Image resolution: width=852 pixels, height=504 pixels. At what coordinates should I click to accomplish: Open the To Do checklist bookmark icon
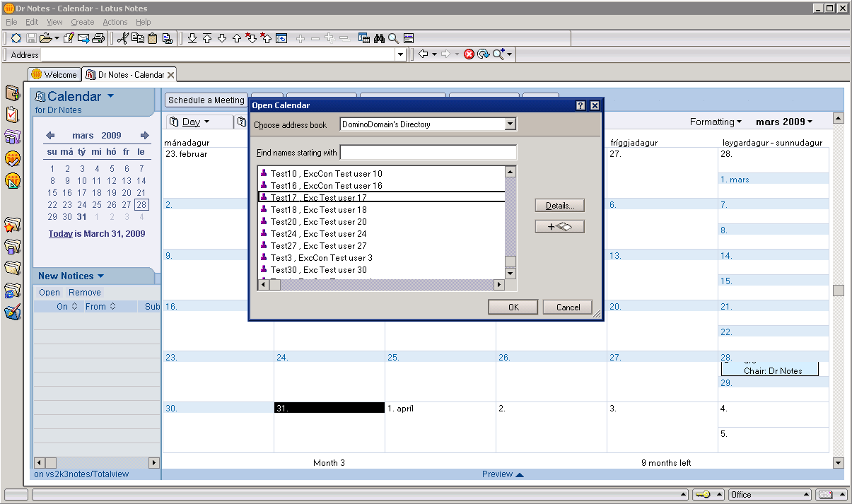click(12, 115)
